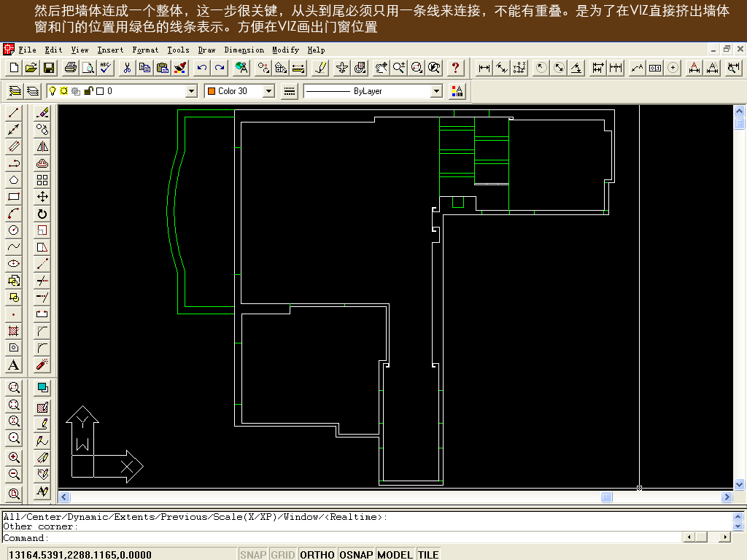The image size is (747, 560).
Task: Select the Multiline Text A tool
Action: click(x=14, y=365)
